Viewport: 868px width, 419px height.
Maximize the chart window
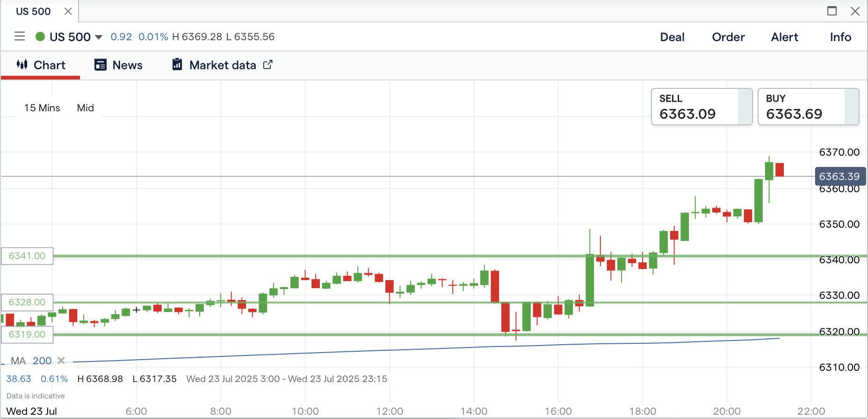click(832, 11)
